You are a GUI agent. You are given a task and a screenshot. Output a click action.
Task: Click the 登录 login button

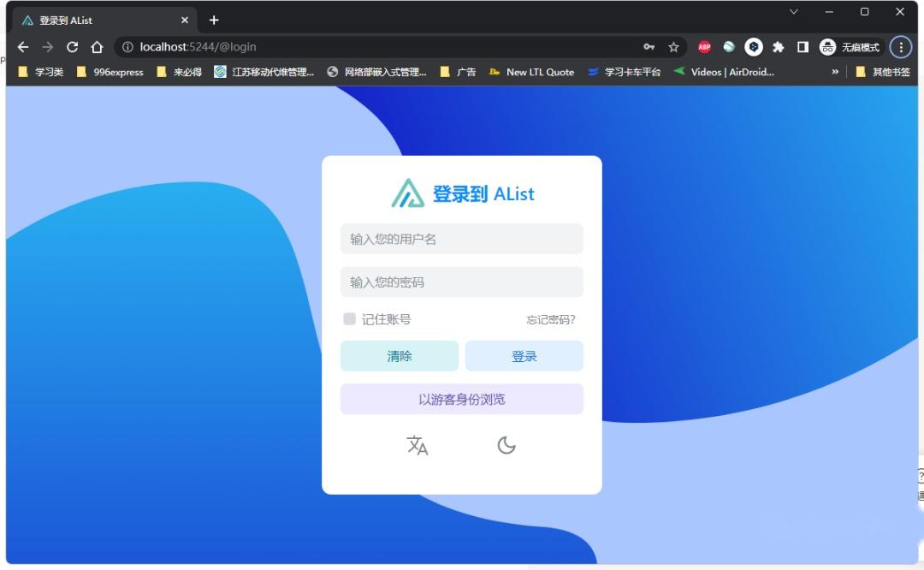(x=524, y=356)
